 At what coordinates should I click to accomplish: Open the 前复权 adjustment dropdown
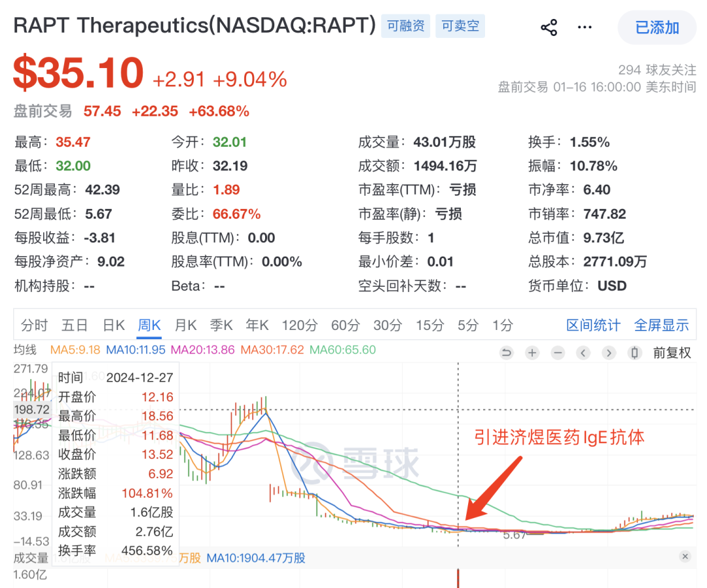click(672, 353)
